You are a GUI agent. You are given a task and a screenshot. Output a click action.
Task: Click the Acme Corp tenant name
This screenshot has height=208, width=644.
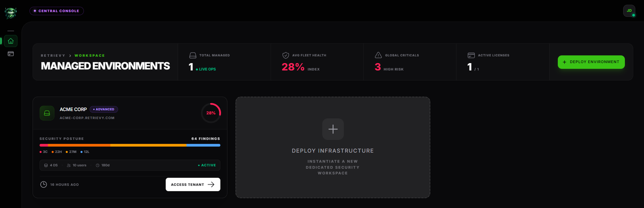[x=73, y=109]
